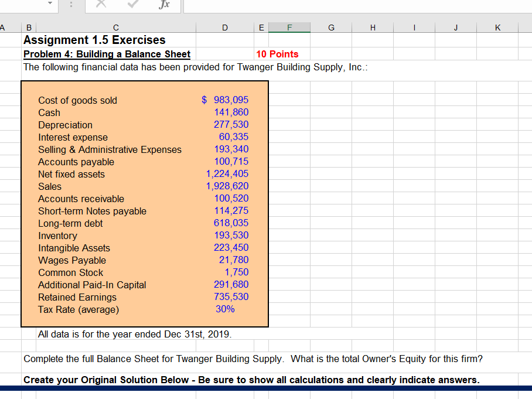
Task: Click 'Cost of goods sold' label
Action: [x=77, y=100]
